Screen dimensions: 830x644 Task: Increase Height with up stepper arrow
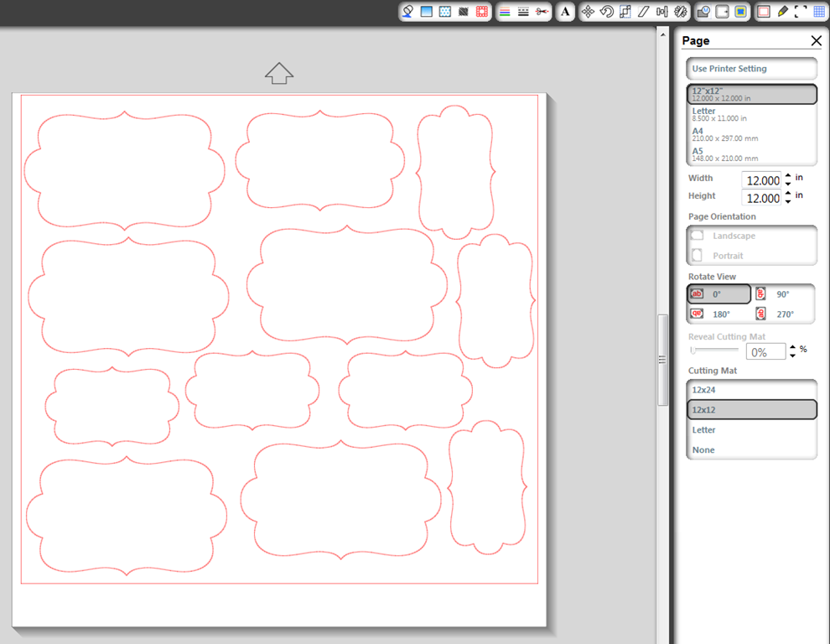[x=788, y=194]
